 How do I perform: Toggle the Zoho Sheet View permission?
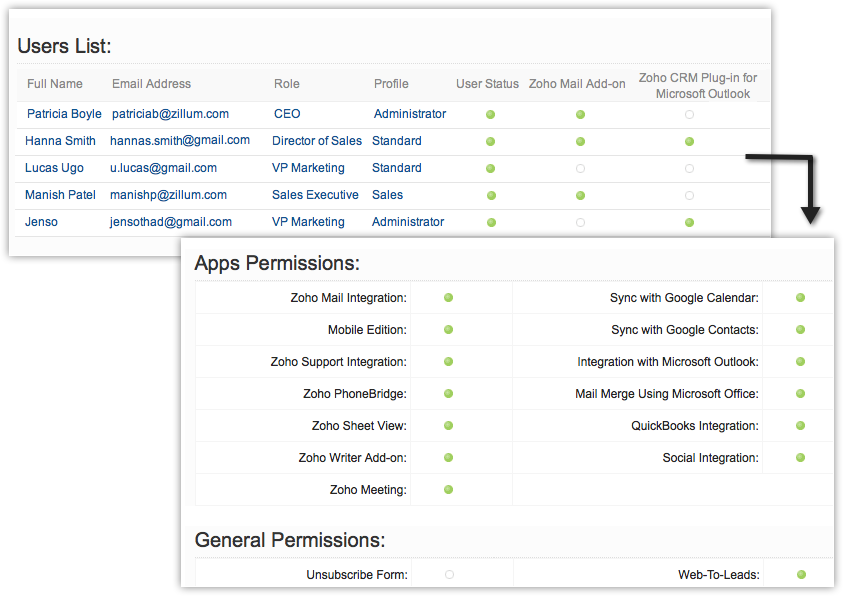(448, 426)
